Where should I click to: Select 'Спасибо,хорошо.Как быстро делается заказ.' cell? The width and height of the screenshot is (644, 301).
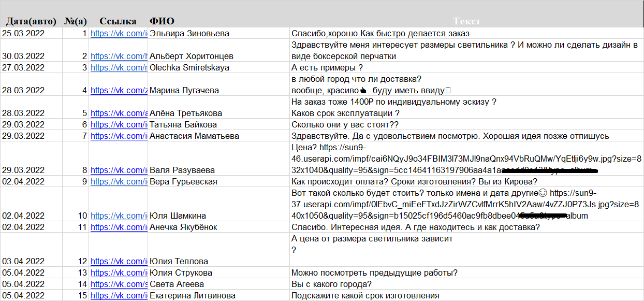(x=466, y=33)
